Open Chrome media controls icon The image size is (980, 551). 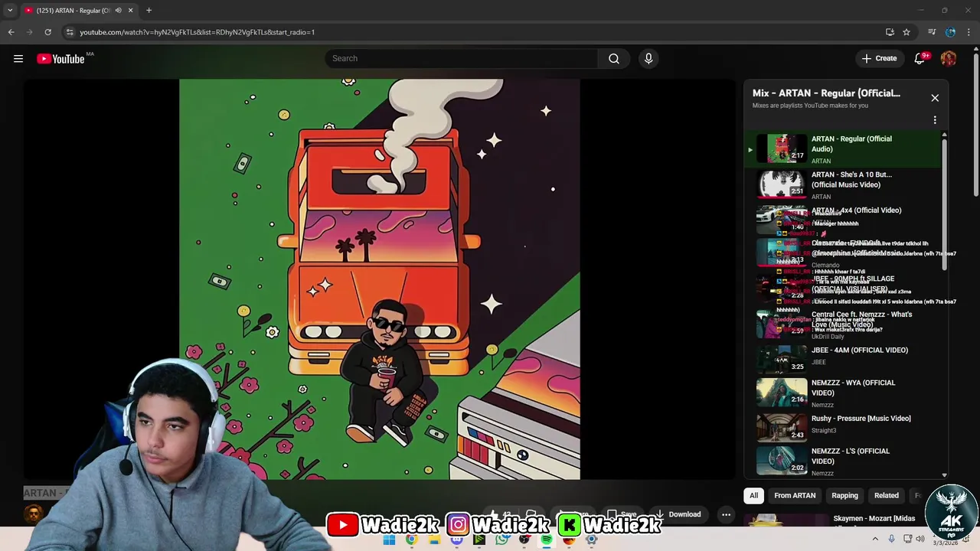click(932, 32)
